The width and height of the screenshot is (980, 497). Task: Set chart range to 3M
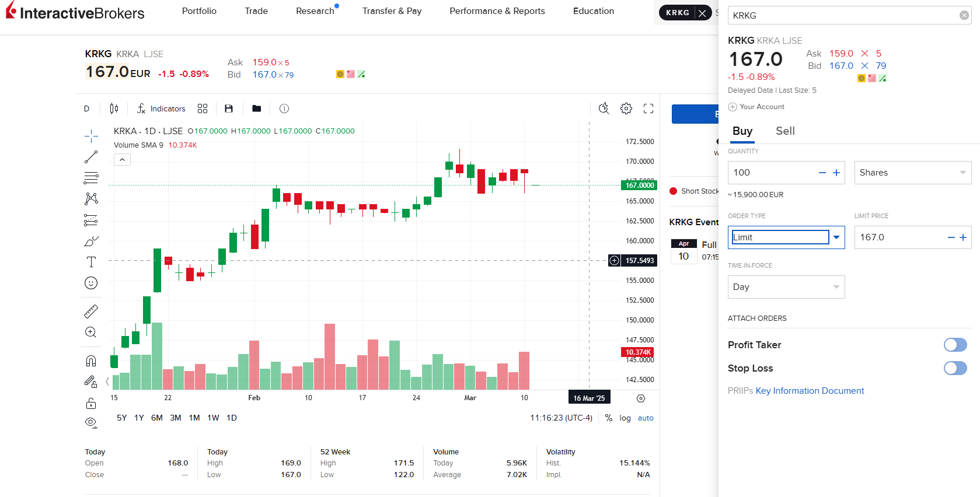point(176,418)
